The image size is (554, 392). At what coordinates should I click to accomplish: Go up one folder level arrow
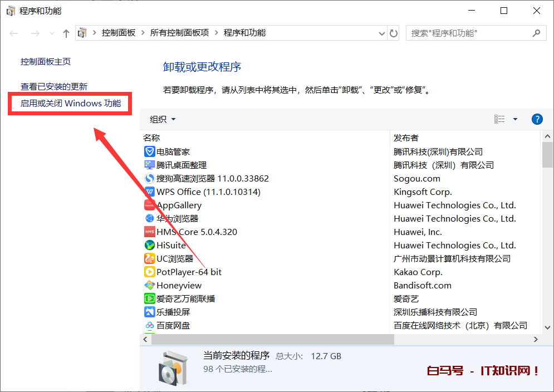click(x=66, y=33)
